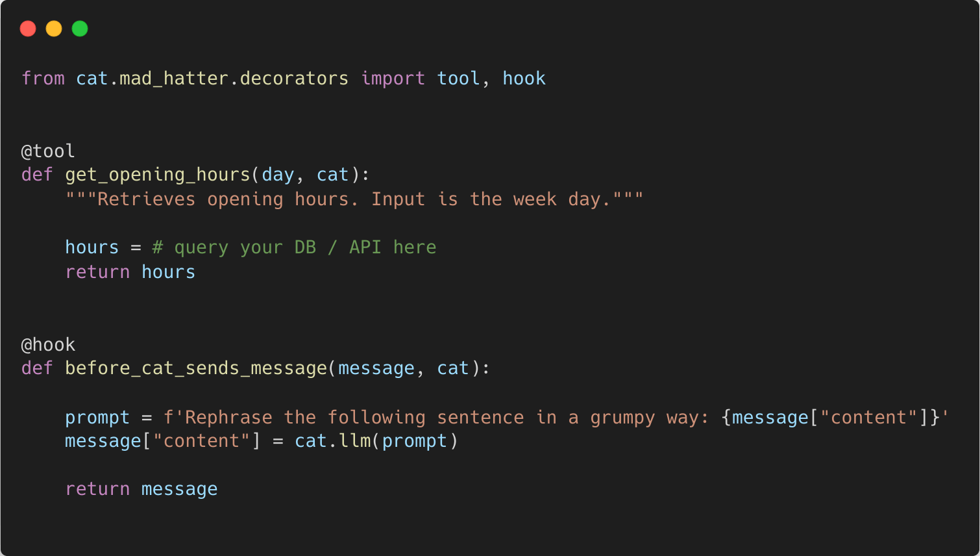The width and height of the screenshot is (980, 556).
Task: Click the 'return message' statement
Action: tap(141, 489)
